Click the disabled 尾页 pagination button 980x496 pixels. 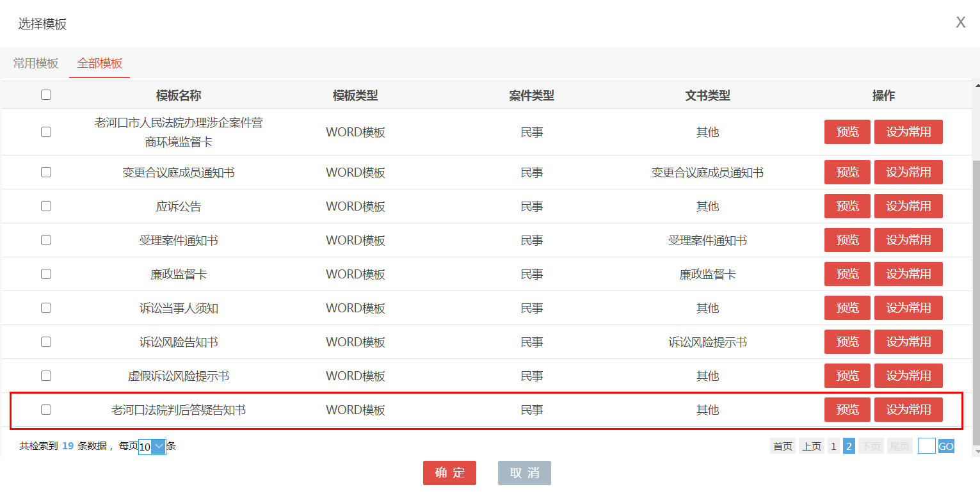tap(900, 447)
